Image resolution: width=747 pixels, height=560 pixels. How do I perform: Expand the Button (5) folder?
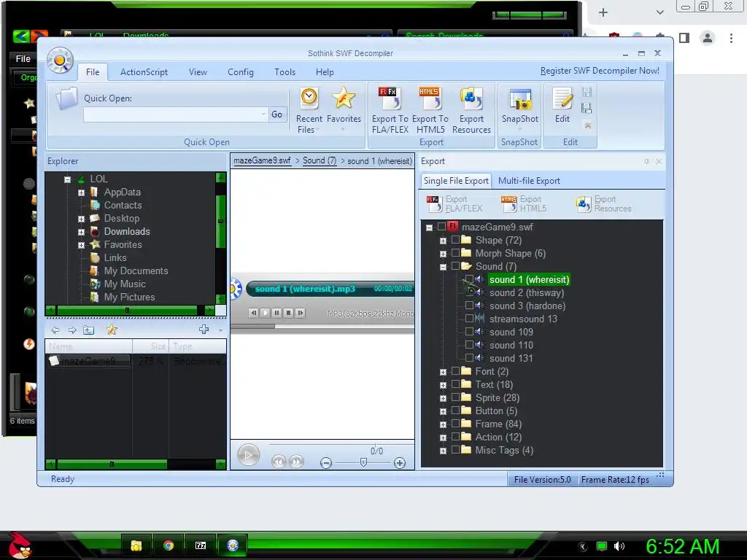[x=443, y=411]
